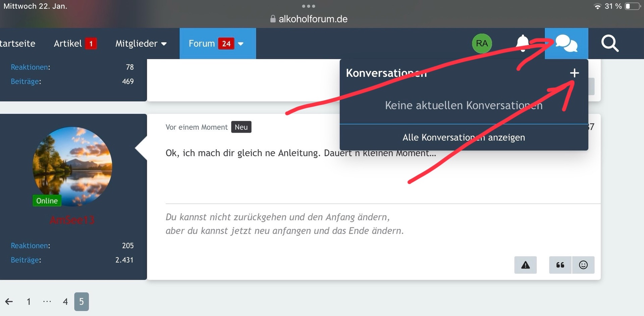Go to Startseite in navigation
644x316 pixels.
tap(17, 44)
